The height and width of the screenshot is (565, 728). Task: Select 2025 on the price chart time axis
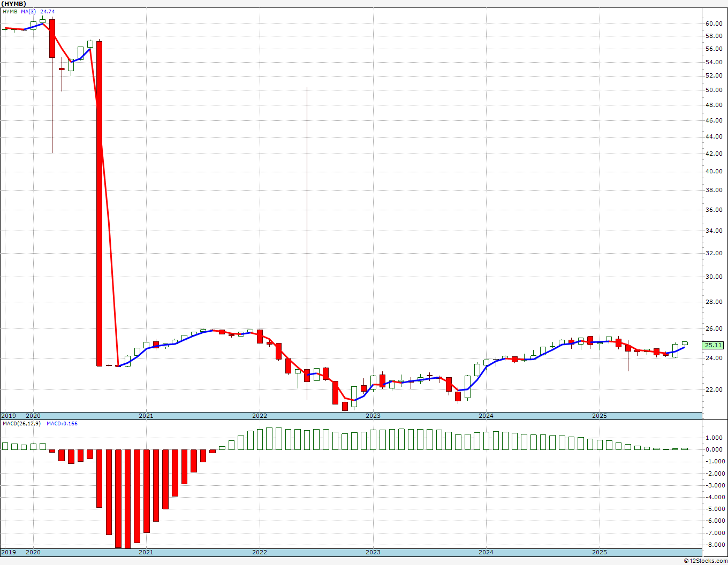tap(600, 416)
